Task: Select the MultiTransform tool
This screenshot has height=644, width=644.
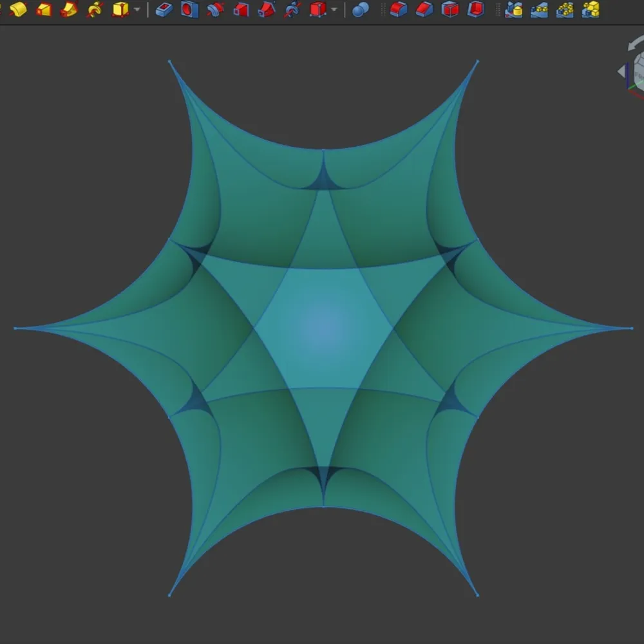Action: (591, 9)
